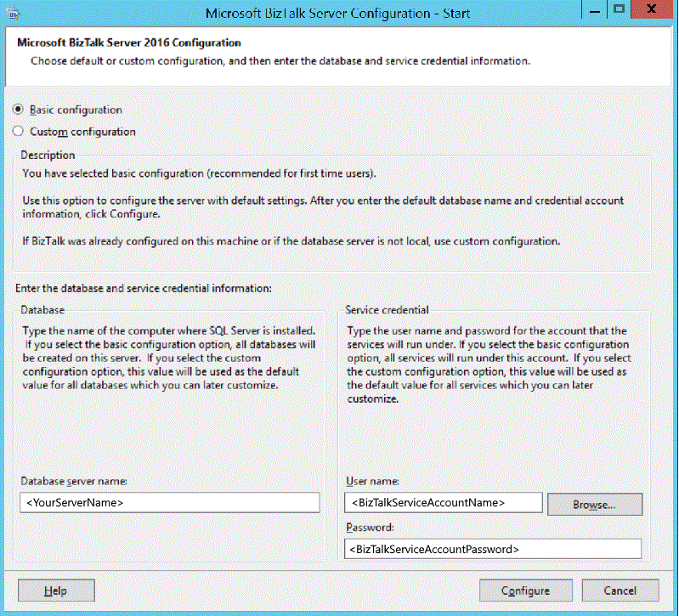Click the 'Password:' label
The width and height of the screenshot is (679, 616).
click(x=370, y=528)
